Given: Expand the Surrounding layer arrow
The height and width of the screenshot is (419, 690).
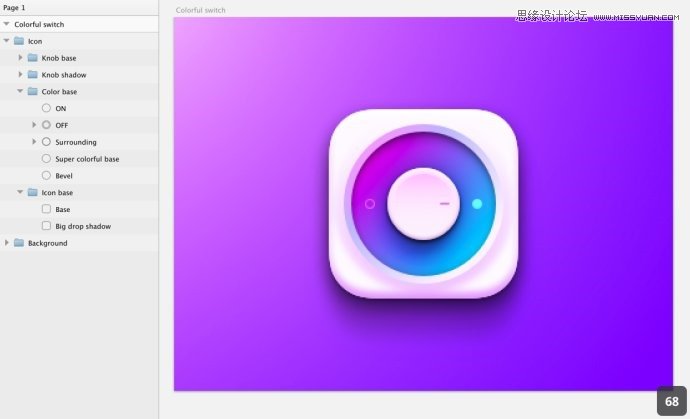Looking at the screenshot, I should [x=34, y=142].
